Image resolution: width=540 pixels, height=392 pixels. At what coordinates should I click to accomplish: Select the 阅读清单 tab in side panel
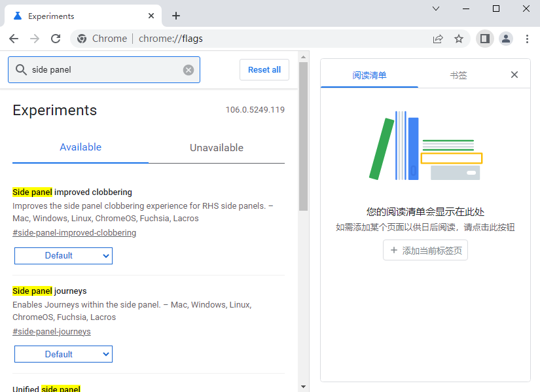coord(369,75)
